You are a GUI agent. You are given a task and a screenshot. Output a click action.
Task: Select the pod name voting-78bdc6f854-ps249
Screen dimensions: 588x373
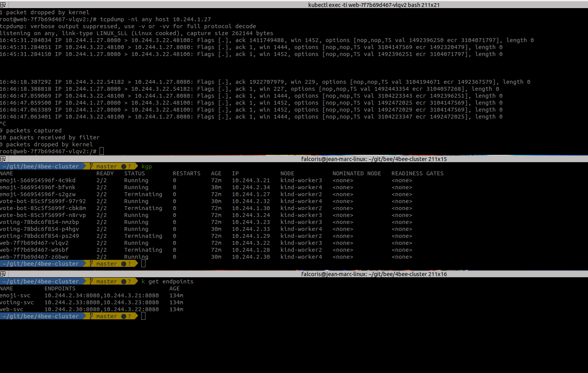pyautogui.click(x=39, y=236)
